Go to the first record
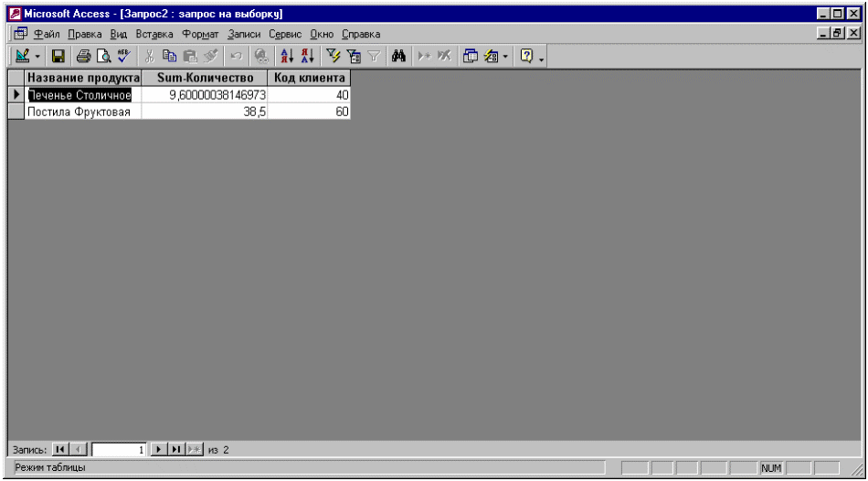The image size is (868, 481). [60, 450]
